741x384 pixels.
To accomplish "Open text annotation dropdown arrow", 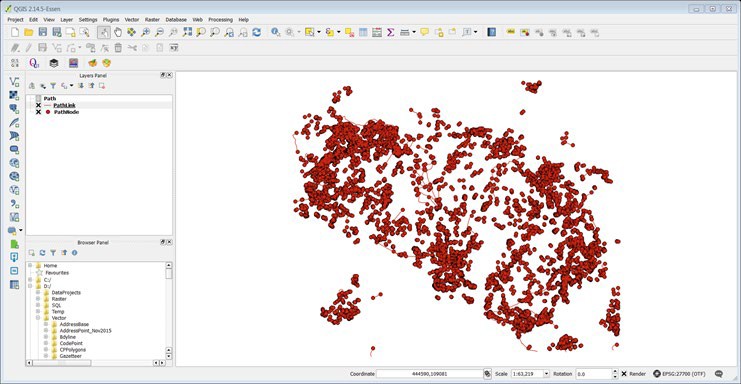I will (475, 32).
